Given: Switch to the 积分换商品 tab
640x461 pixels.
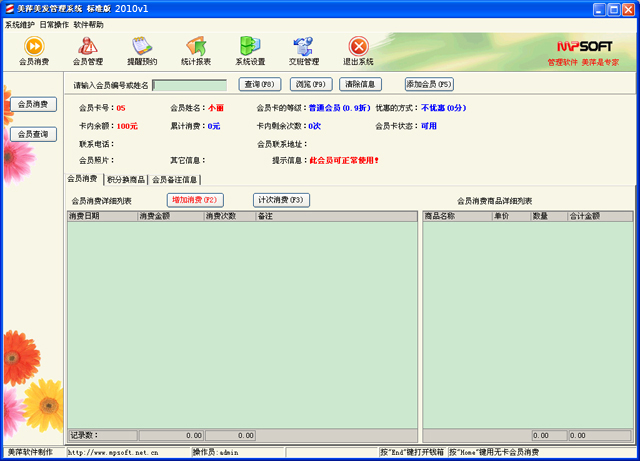Looking at the screenshot, I should [125, 180].
